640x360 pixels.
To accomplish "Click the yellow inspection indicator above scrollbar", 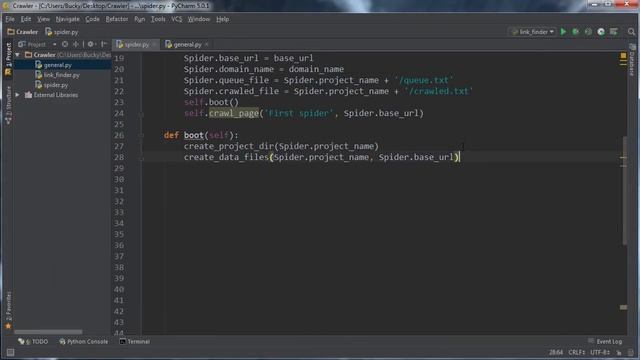I will point(623,56).
